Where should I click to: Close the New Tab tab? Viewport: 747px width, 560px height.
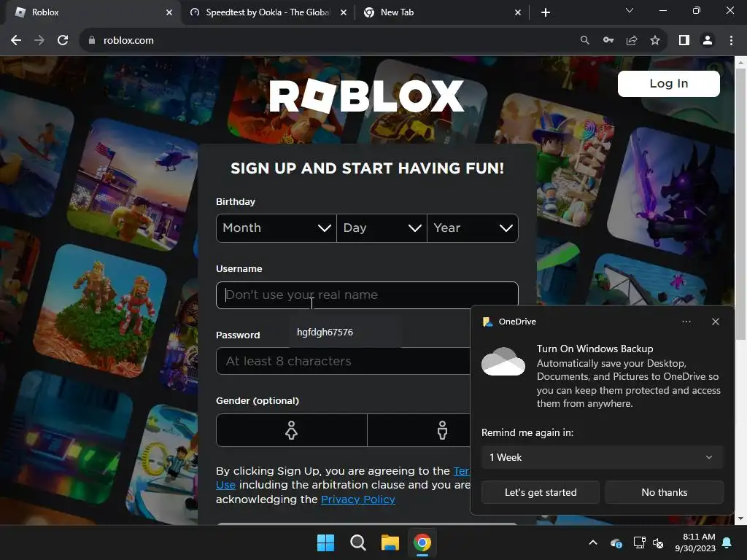point(518,12)
